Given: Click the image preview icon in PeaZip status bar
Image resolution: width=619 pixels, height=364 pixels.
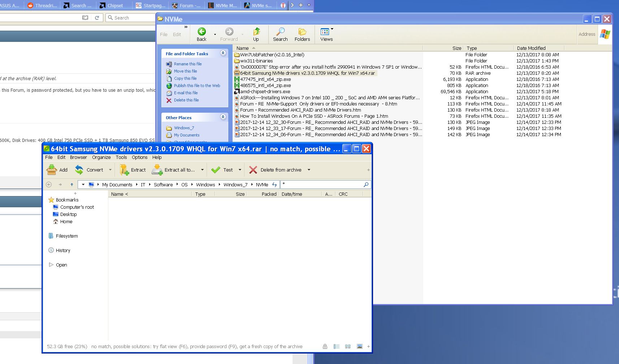Looking at the screenshot, I should [360, 346].
